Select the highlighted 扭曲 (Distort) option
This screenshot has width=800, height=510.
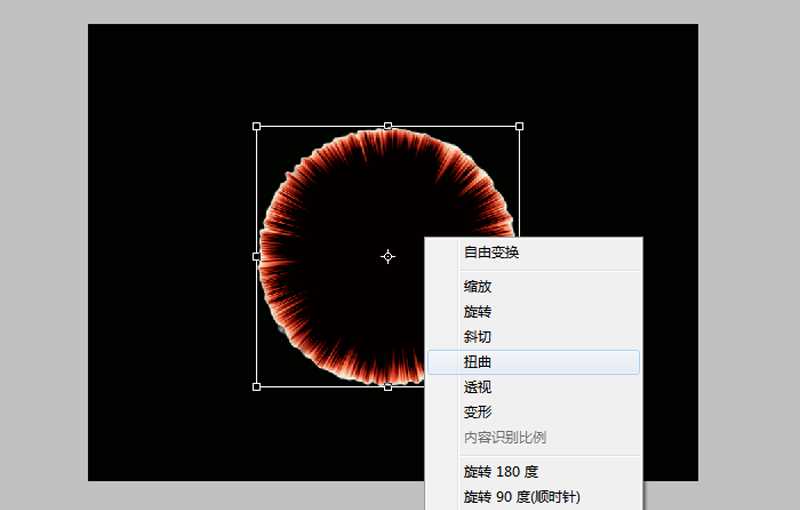tap(478, 362)
